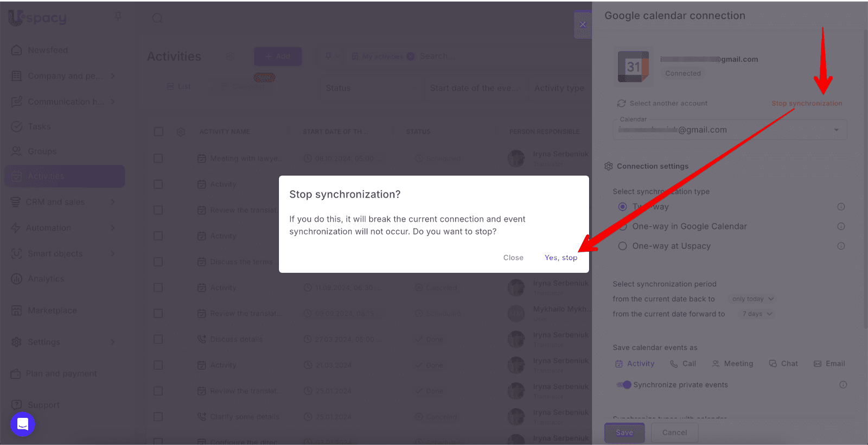Check the Discuss details row checkbox
Image resolution: width=868 pixels, height=445 pixels.
(x=158, y=339)
